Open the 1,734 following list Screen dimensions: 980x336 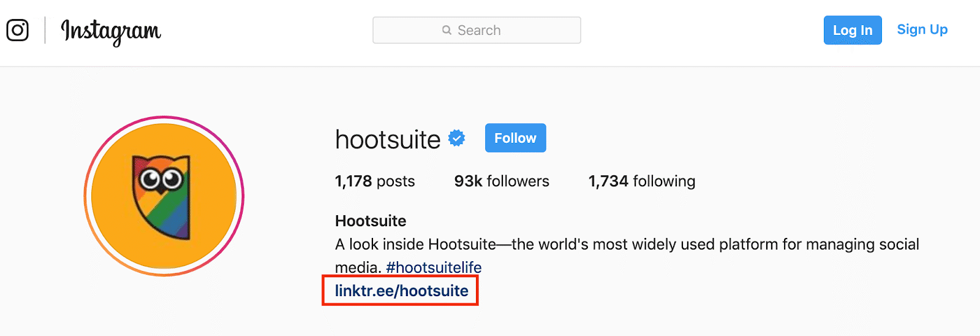[x=642, y=181]
